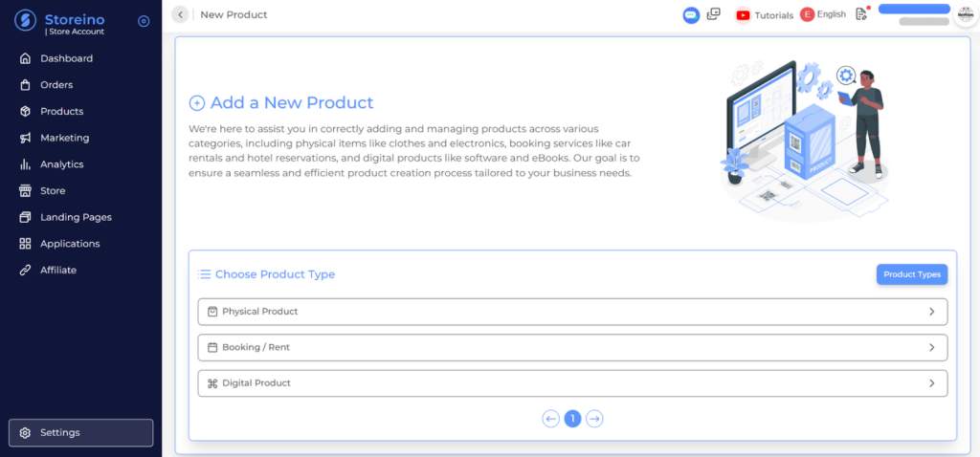
Task: Click the Affiliate link chain icon
Action: (x=25, y=271)
